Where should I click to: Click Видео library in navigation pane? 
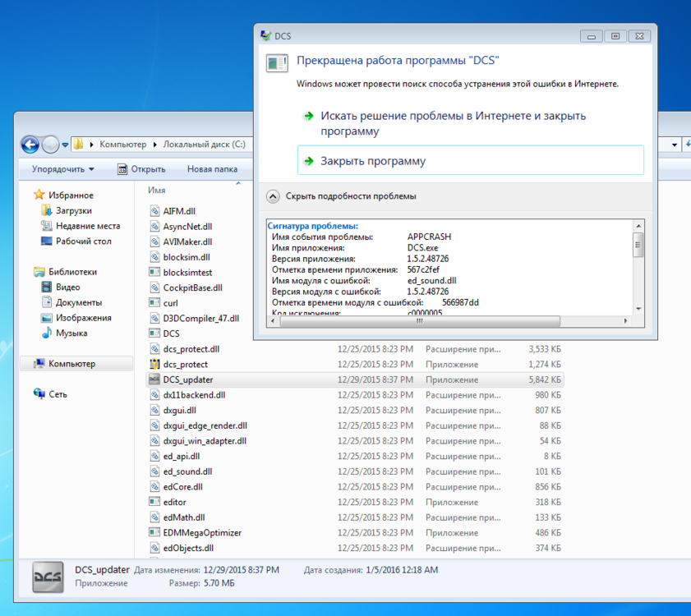(x=67, y=287)
